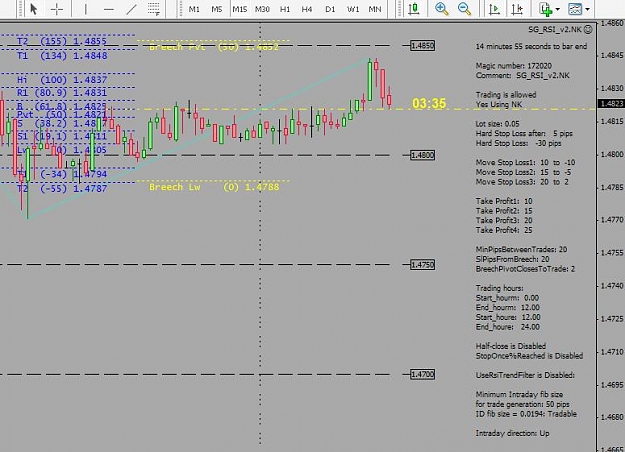
Task: Zoom out of the chart
Action: coord(464,9)
